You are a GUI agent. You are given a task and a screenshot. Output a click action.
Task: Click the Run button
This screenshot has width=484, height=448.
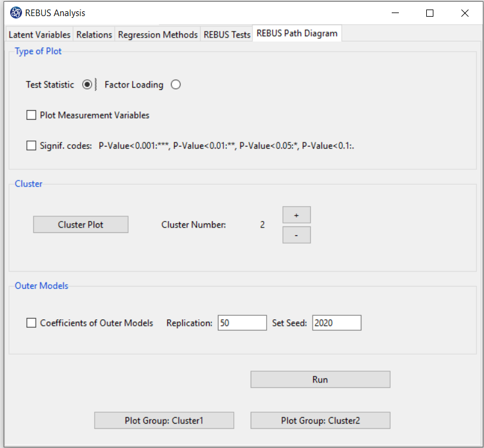coord(320,379)
